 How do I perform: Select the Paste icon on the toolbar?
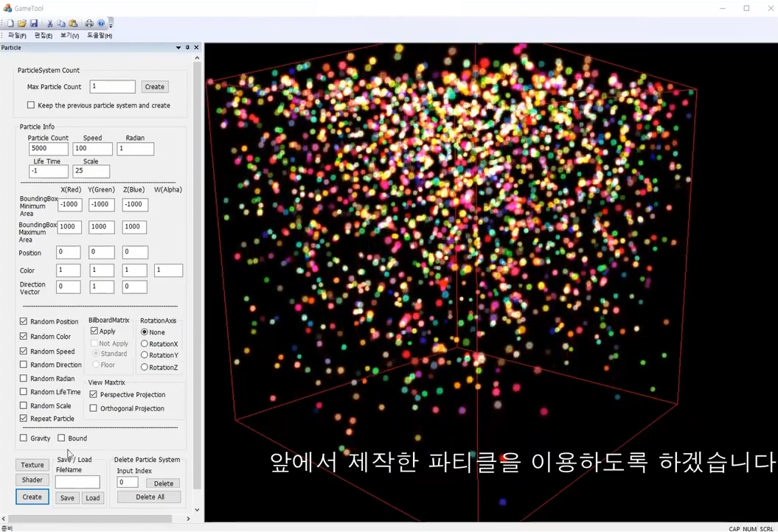click(x=72, y=24)
